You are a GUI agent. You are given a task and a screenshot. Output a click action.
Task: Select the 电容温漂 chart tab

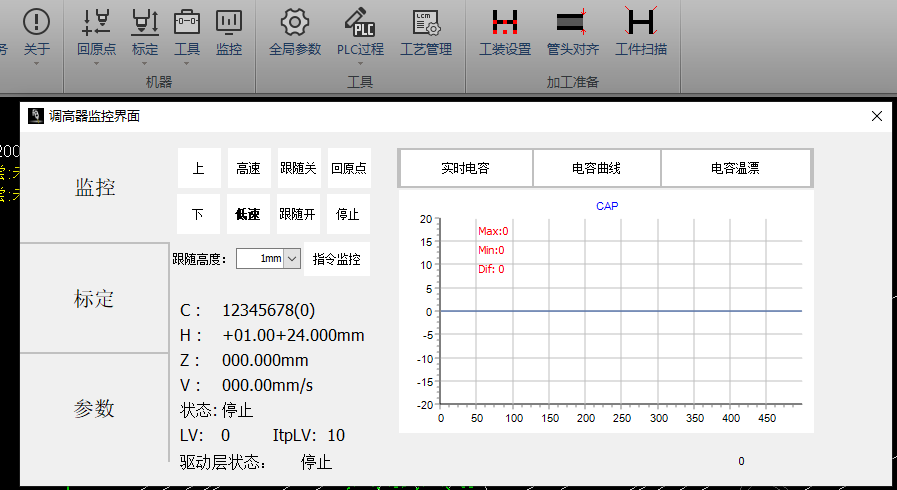tap(736, 168)
